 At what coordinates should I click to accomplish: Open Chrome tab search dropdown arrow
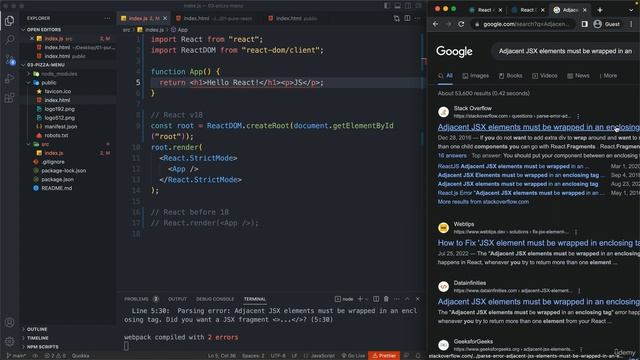632,10
